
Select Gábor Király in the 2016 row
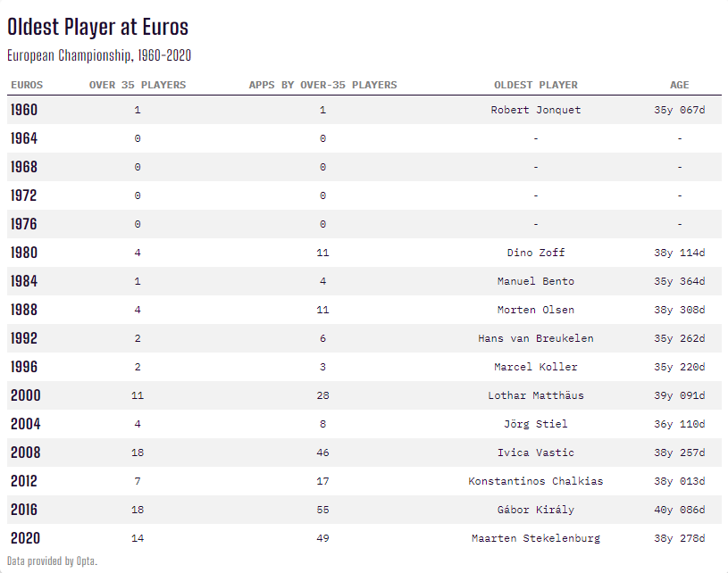point(536,510)
